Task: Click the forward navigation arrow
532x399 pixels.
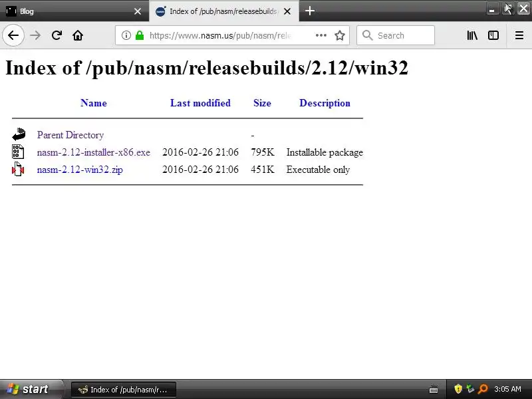Action: 35,35
